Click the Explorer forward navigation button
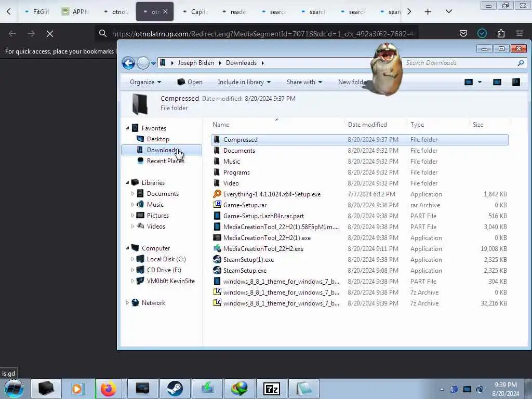Viewport: 532px width, 399px height. (x=143, y=63)
